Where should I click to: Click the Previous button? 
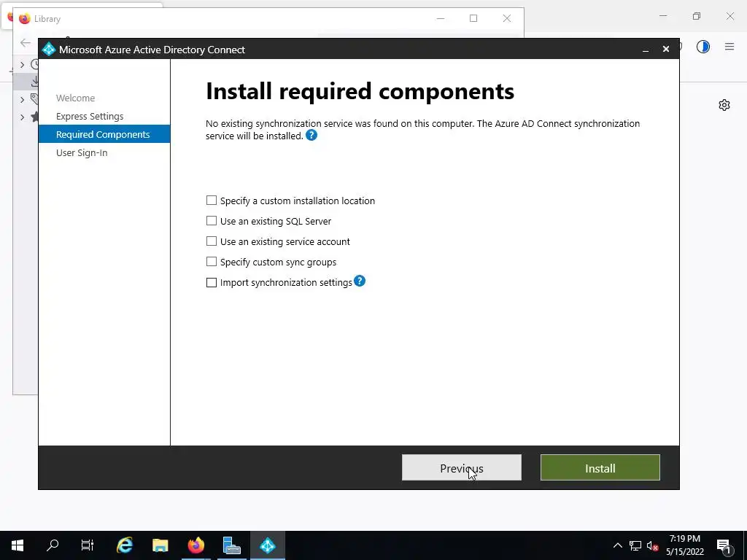[x=461, y=467]
